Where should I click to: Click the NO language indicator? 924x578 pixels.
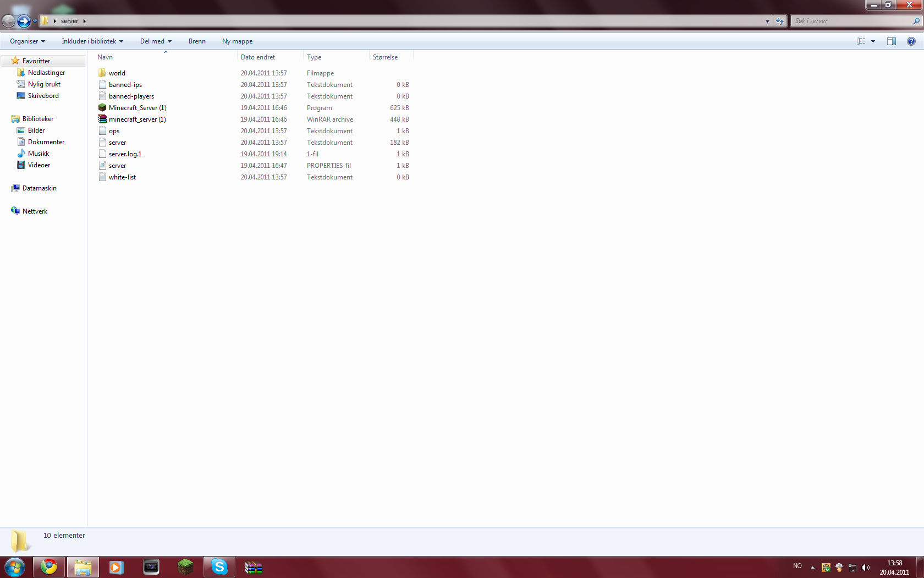[798, 566]
